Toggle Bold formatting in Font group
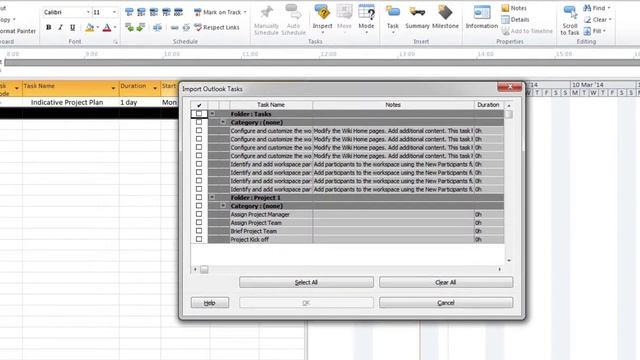 point(49,27)
